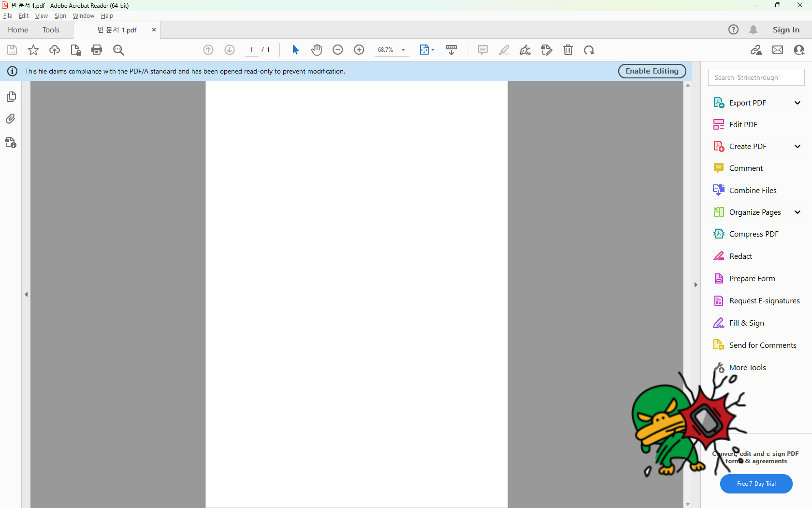Start the Free 7-Day Trial
This screenshot has height=508, width=812.
pos(756,484)
